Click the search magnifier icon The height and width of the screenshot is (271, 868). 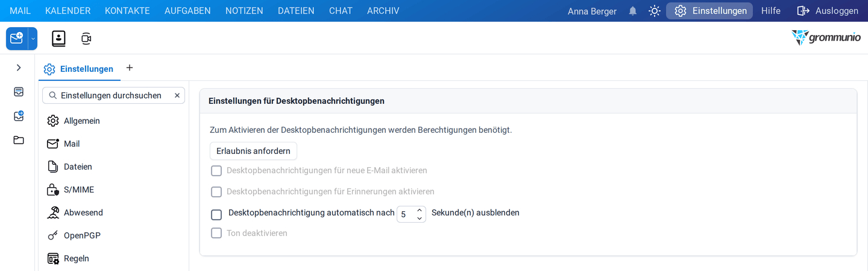(53, 95)
